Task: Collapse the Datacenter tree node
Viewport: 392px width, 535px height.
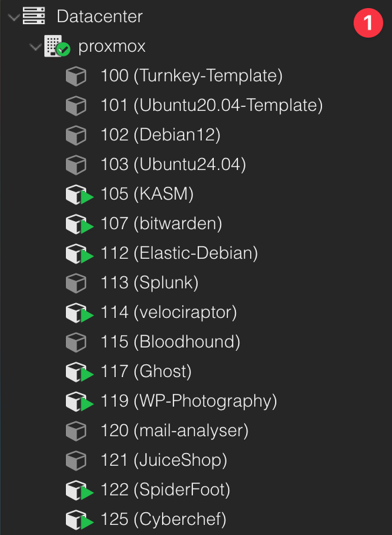Action: pyautogui.click(x=13, y=17)
